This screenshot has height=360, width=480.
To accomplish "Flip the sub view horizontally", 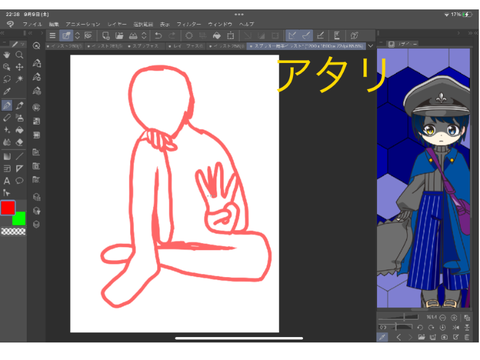I will pyautogui.click(x=456, y=327).
